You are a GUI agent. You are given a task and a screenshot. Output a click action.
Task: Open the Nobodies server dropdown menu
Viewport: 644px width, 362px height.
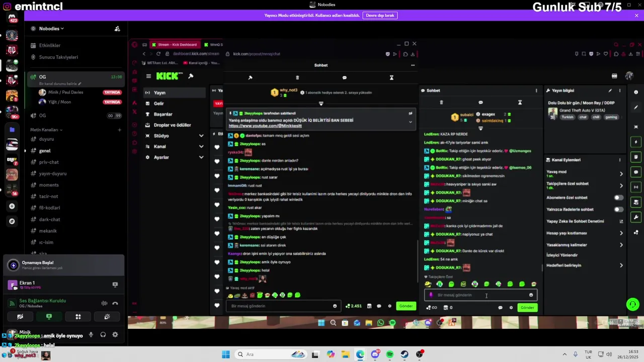[52, 29]
